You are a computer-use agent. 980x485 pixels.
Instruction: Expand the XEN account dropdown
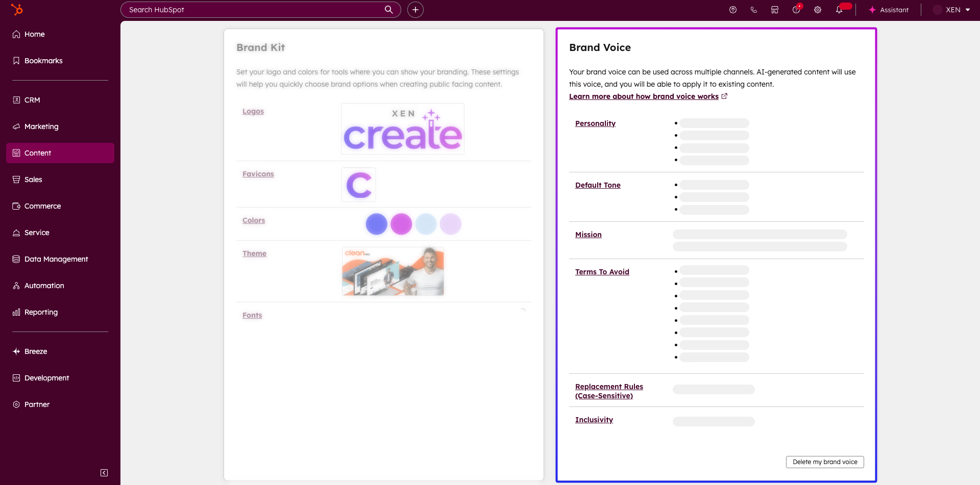[x=952, y=10]
